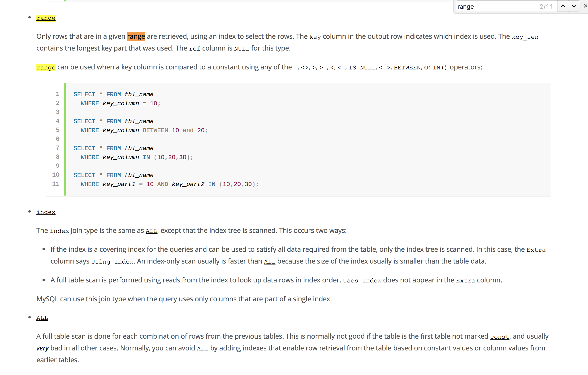The image size is (588, 375).
Task: Click code line with key_part1 = 10
Action: point(169,184)
